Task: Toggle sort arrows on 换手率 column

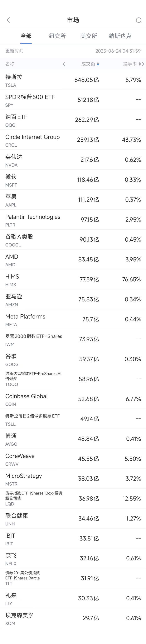Action: [140, 64]
